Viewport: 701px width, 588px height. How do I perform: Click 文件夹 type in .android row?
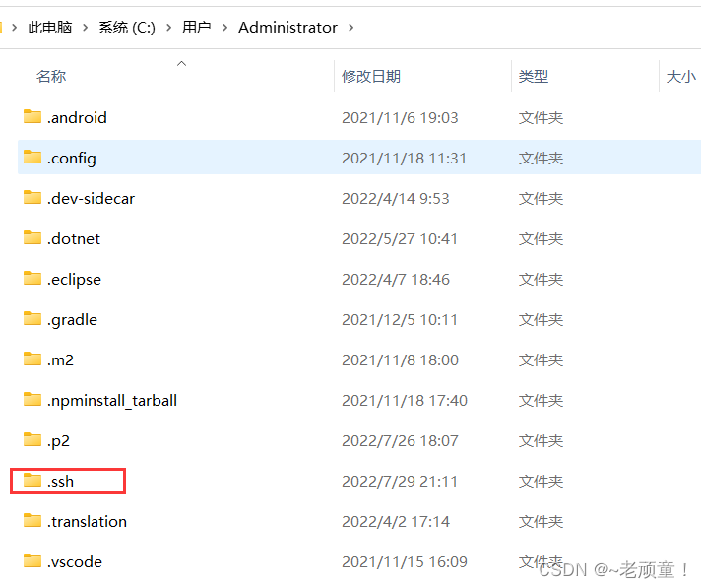pos(541,118)
